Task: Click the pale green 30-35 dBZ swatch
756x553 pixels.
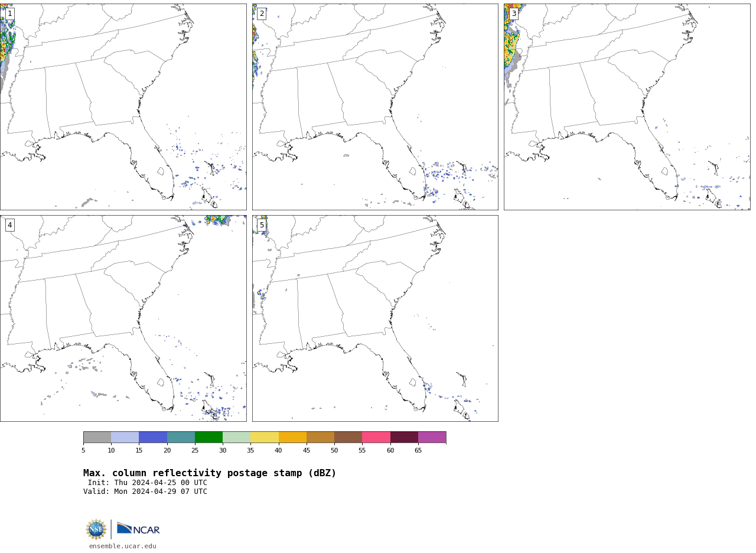Action: [237, 437]
